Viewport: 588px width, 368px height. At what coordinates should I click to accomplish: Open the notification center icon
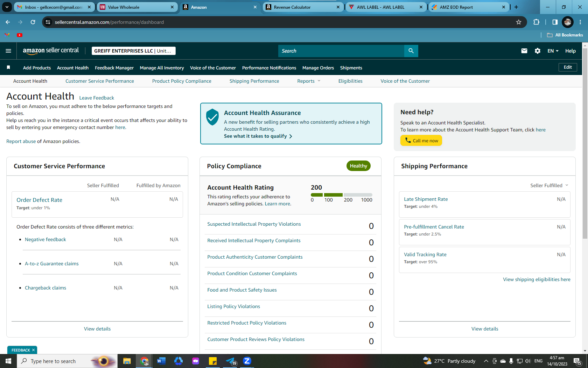(577, 361)
